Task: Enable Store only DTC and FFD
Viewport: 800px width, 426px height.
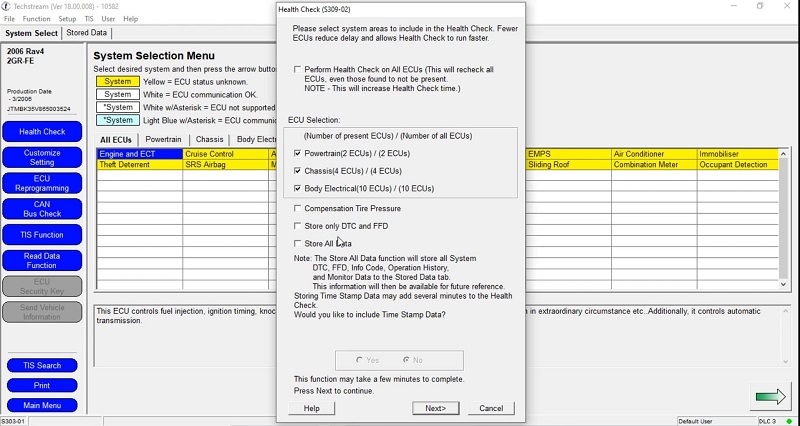Action: (x=297, y=225)
